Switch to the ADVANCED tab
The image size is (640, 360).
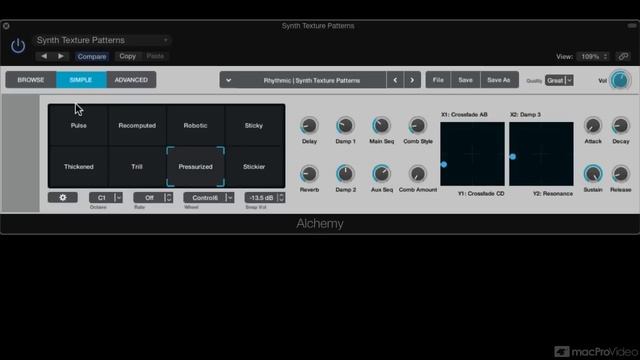[x=131, y=80]
